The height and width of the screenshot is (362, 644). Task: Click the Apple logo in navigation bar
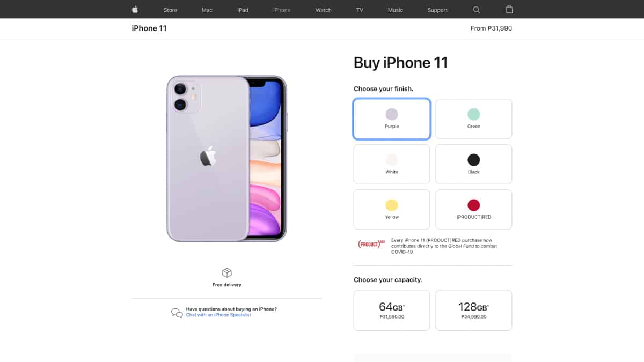[135, 9]
